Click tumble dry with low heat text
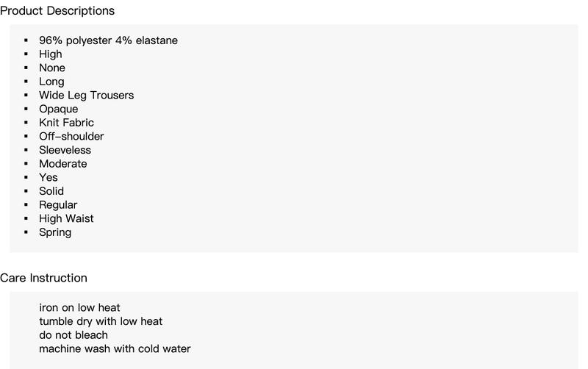Image resolution: width=588 pixels, height=369 pixels. pos(101,321)
